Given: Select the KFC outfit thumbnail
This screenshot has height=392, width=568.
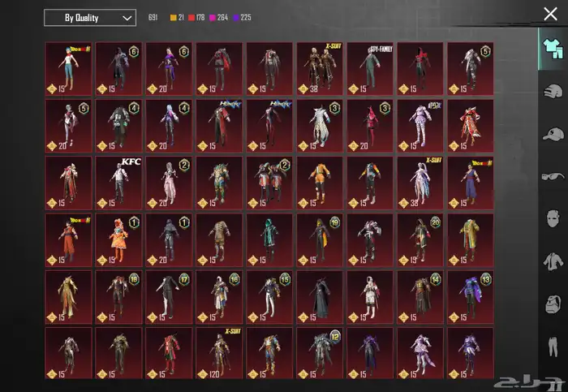Looking at the screenshot, I should (x=118, y=182).
